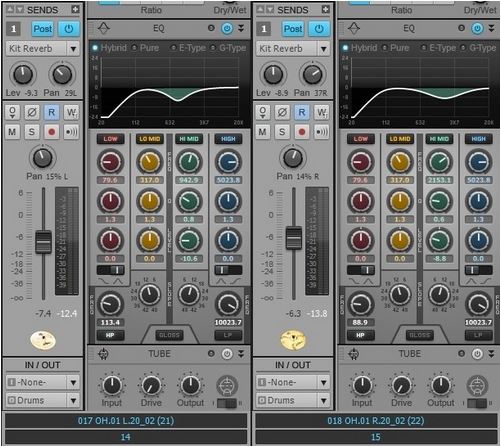Arm OH.01 R track for recording
501x446 pixels.
click(x=302, y=132)
